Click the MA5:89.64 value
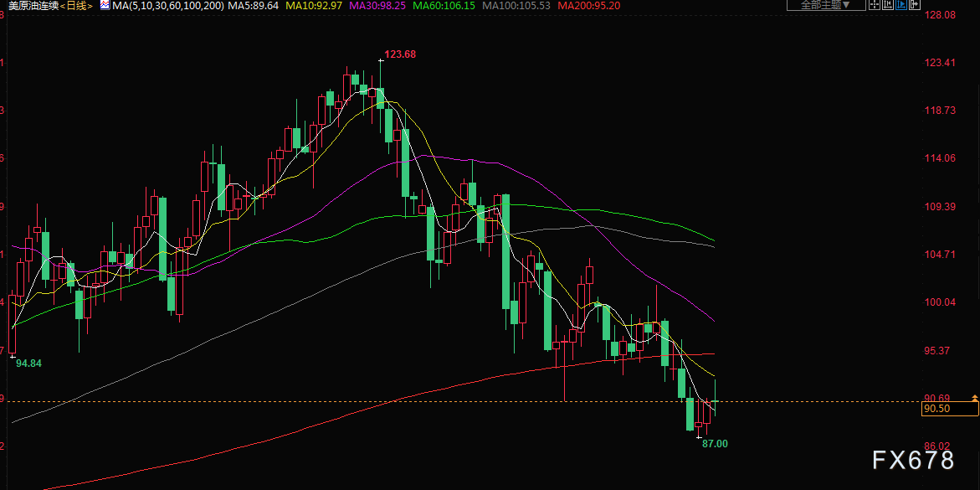The image size is (980, 490). tap(253, 6)
